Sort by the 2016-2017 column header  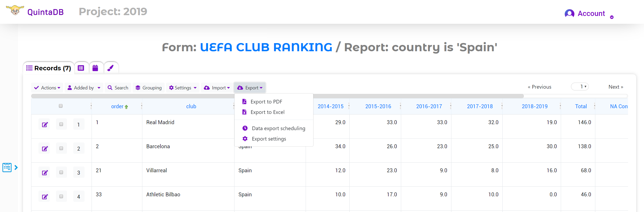(x=429, y=106)
